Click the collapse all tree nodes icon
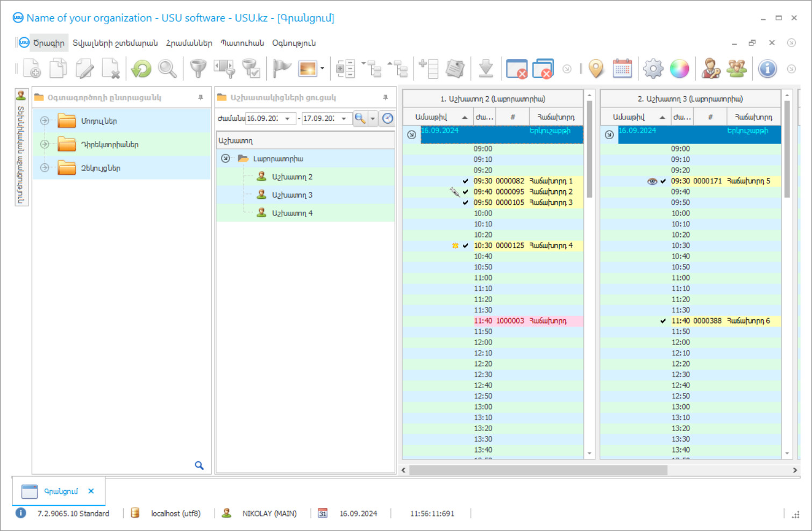The image size is (812, 531). coord(372,69)
